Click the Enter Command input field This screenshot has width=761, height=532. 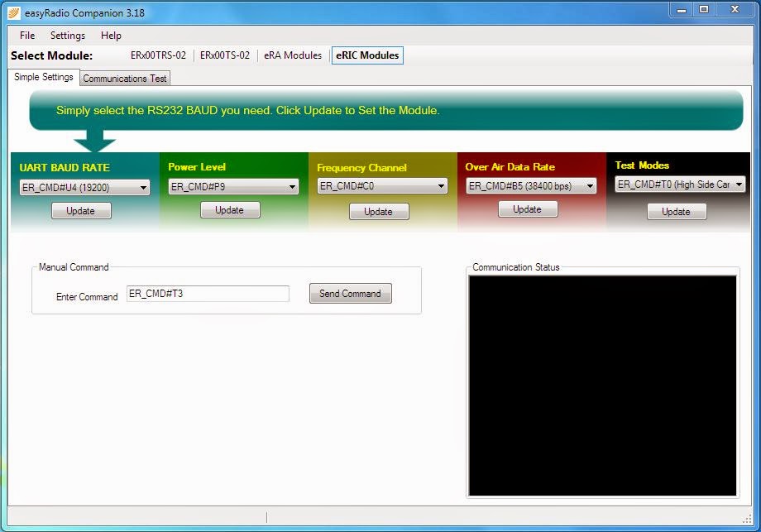pos(208,294)
